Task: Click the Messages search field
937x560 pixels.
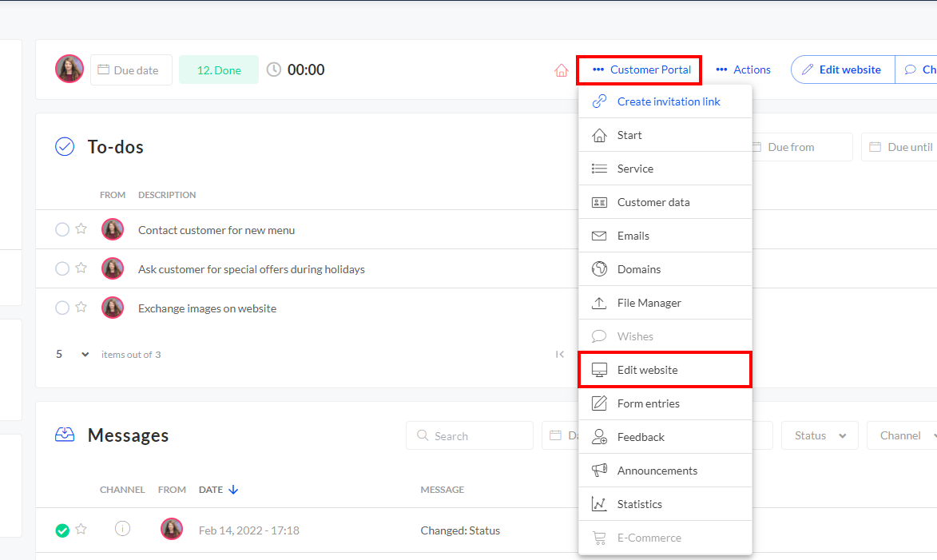Action: [470, 435]
